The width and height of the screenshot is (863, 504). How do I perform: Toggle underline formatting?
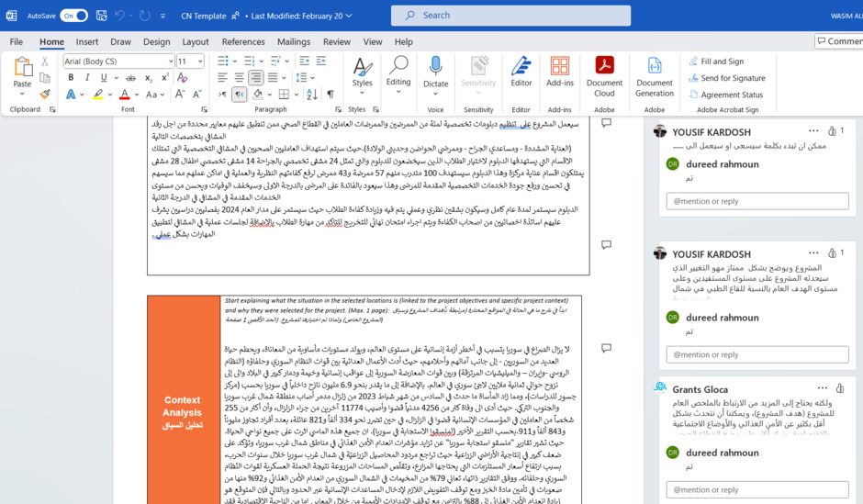pos(103,78)
